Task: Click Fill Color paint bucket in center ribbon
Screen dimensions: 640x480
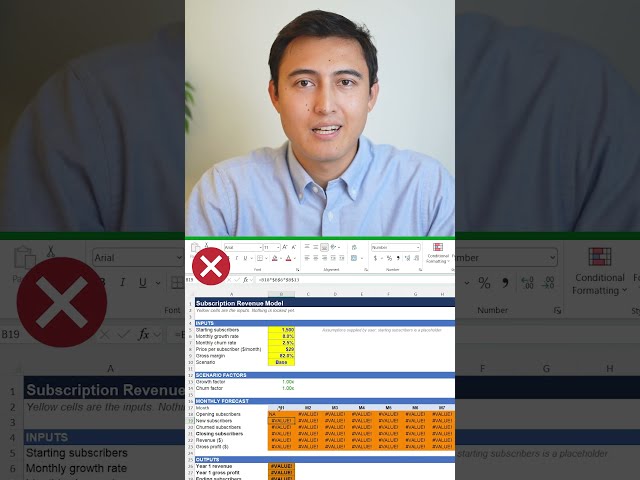Action: tap(275, 258)
